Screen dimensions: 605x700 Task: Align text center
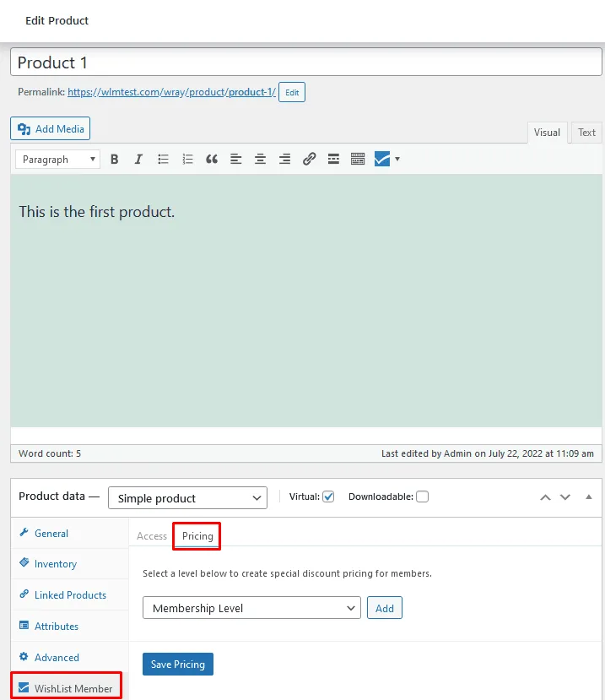[260, 159]
